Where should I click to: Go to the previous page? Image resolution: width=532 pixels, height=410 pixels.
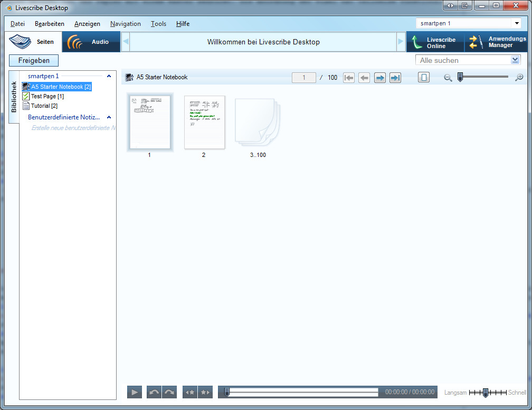[364, 78]
